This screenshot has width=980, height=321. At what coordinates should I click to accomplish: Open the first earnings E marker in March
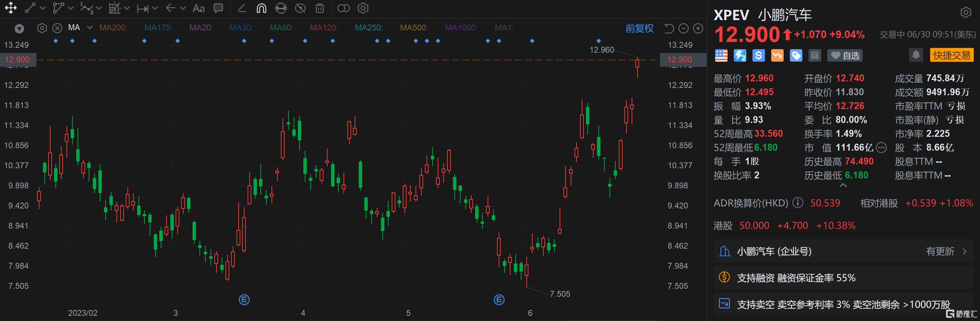point(244,300)
